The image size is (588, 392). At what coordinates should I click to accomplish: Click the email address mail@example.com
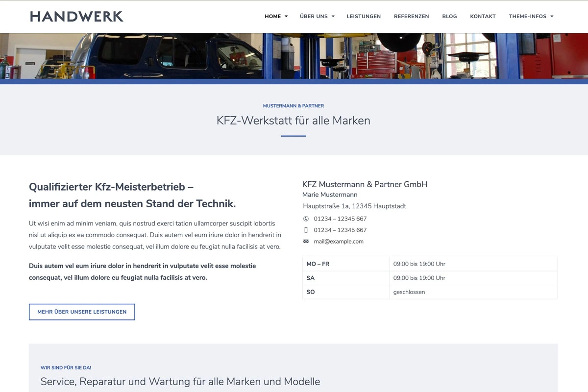339,241
